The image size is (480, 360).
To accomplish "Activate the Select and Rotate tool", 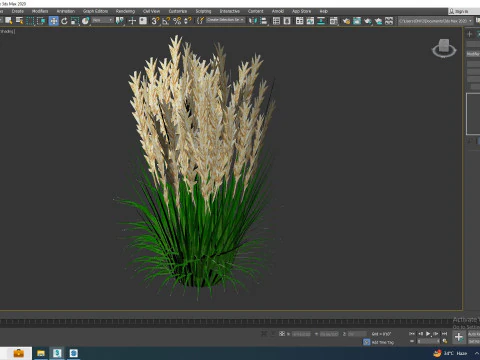I will click(x=64, y=21).
